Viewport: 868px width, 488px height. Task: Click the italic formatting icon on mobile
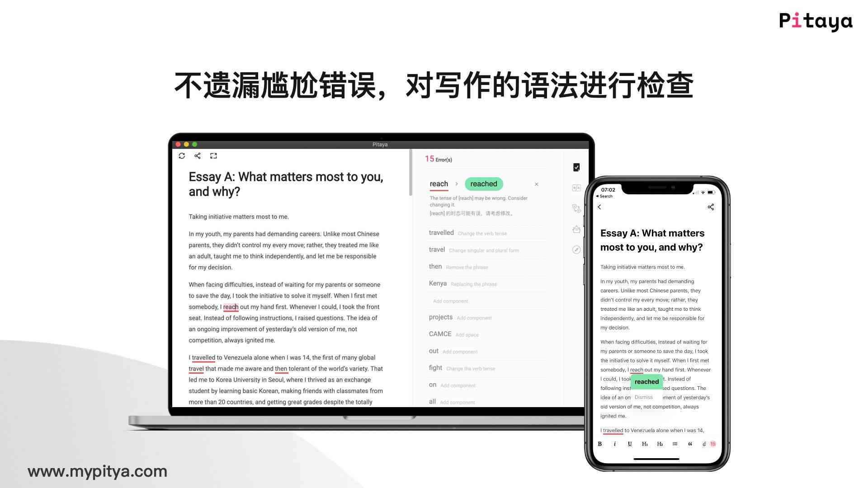tap(615, 443)
